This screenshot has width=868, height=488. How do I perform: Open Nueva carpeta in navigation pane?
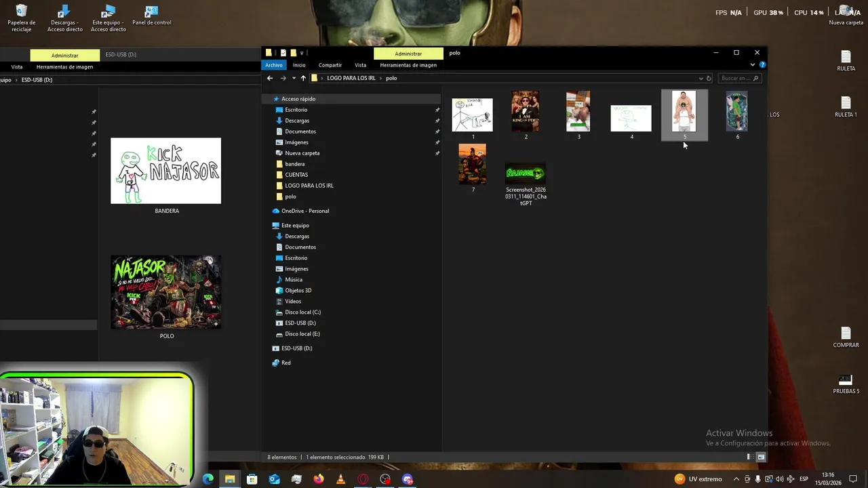[x=302, y=153]
